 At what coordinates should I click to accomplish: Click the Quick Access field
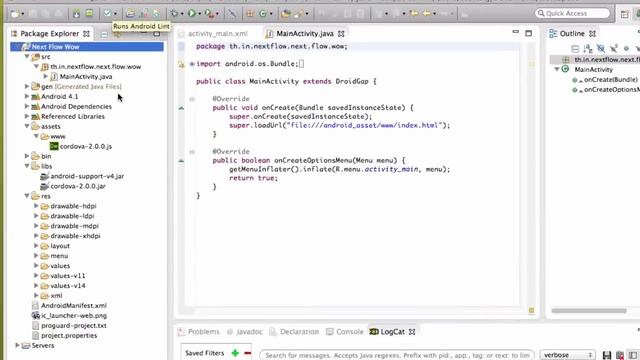coord(572,13)
